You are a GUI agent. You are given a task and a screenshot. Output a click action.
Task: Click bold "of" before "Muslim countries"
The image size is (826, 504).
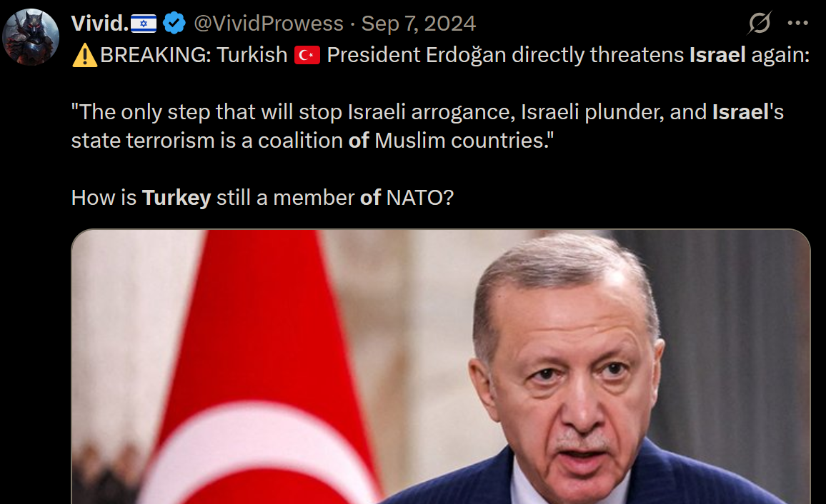click(359, 141)
